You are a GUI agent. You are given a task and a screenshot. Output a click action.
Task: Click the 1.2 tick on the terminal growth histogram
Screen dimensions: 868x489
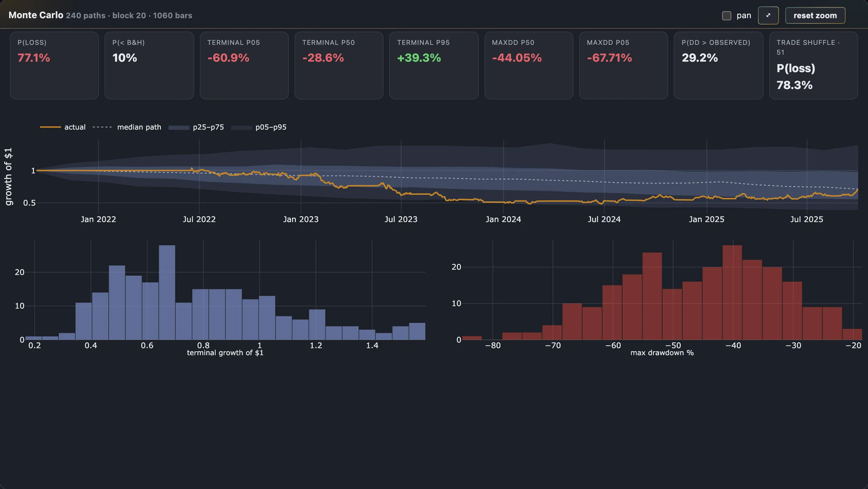pyautogui.click(x=316, y=346)
